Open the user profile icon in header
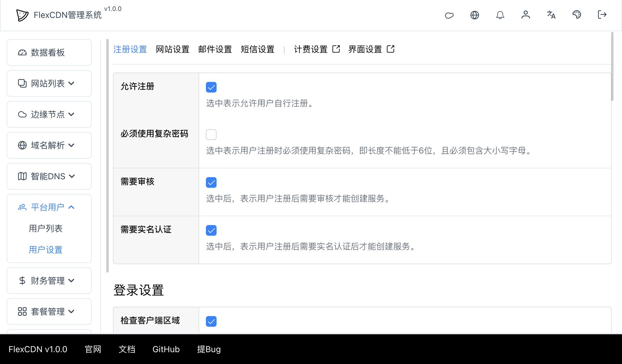 point(526,15)
